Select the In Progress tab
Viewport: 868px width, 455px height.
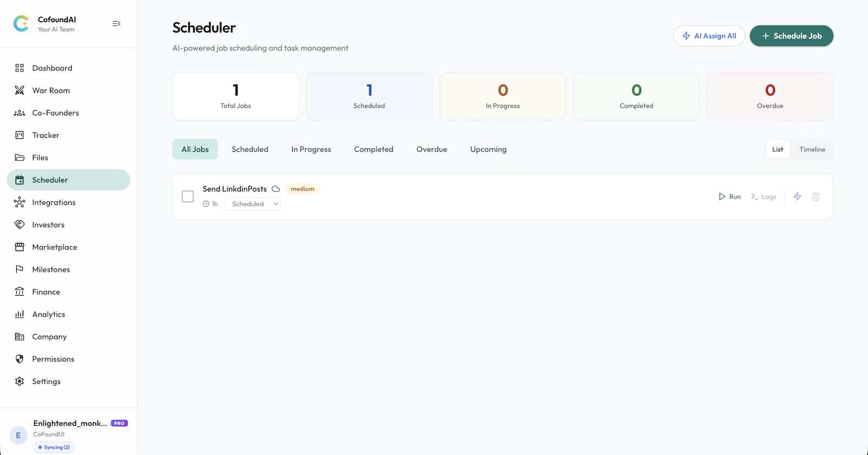tap(311, 149)
